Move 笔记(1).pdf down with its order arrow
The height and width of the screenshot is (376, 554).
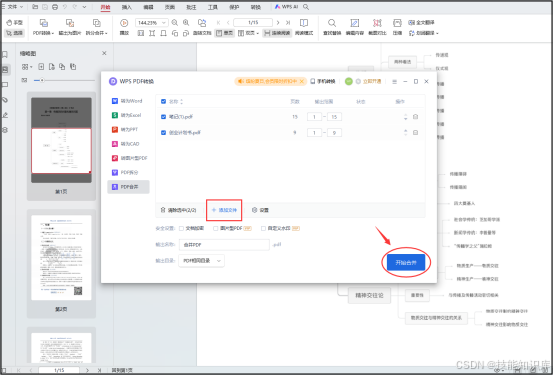(405, 119)
